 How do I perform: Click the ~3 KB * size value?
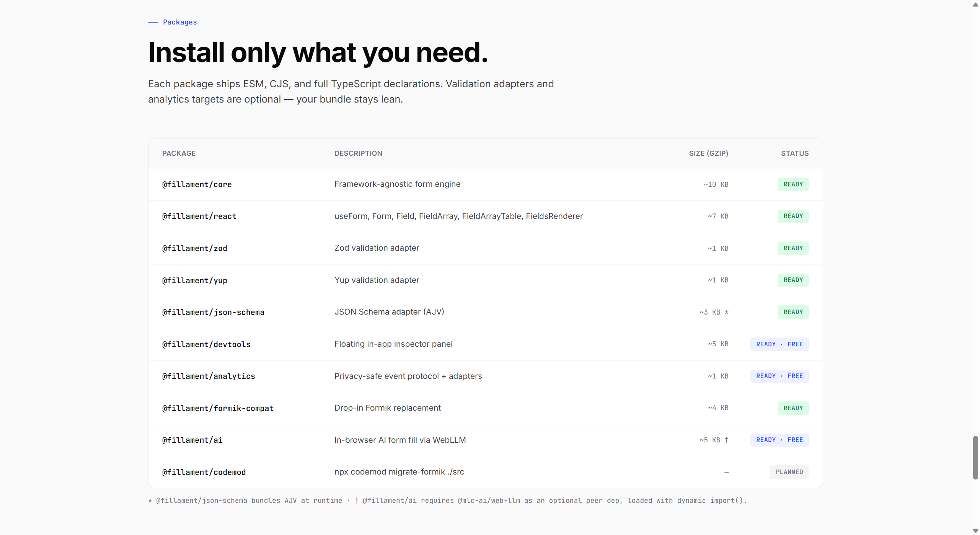pos(714,312)
